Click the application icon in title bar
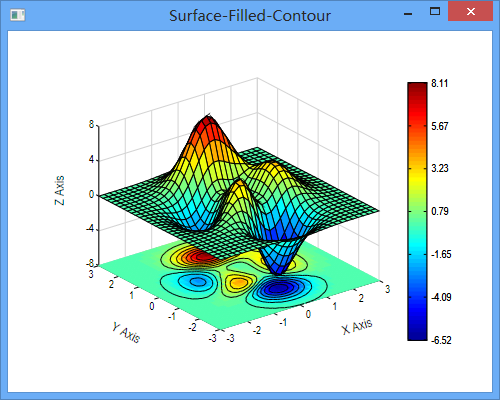The image size is (500, 400). [18, 15]
